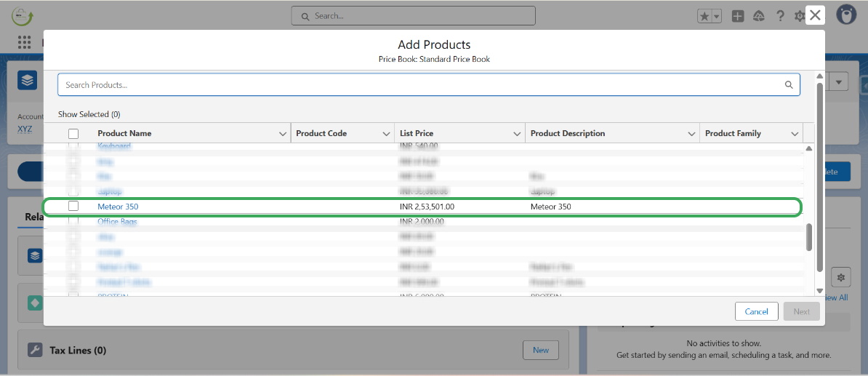The width and height of the screenshot is (868, 376).
Task: Expand the Product Name column menu
Action: pos(283,134)
